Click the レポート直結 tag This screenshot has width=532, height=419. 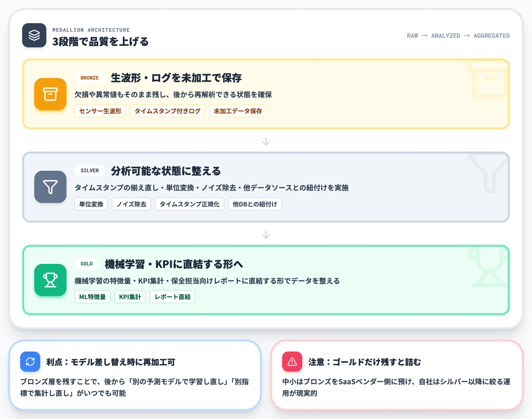[x=172, y=297]
